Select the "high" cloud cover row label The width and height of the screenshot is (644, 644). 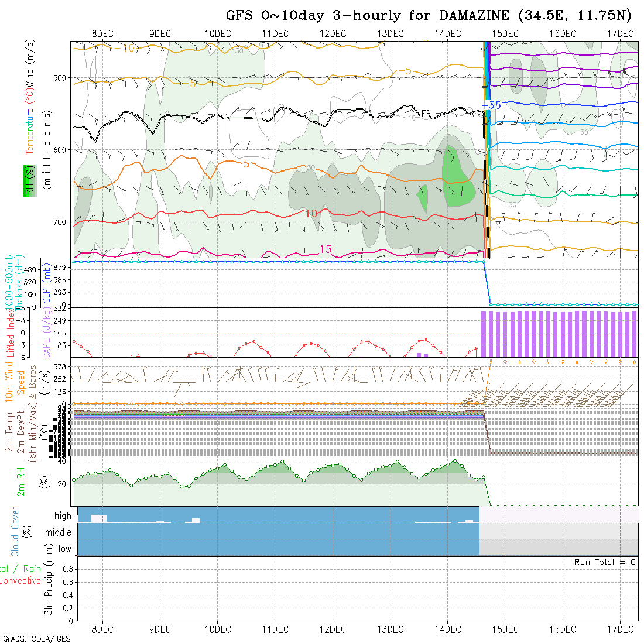point(63,516)
